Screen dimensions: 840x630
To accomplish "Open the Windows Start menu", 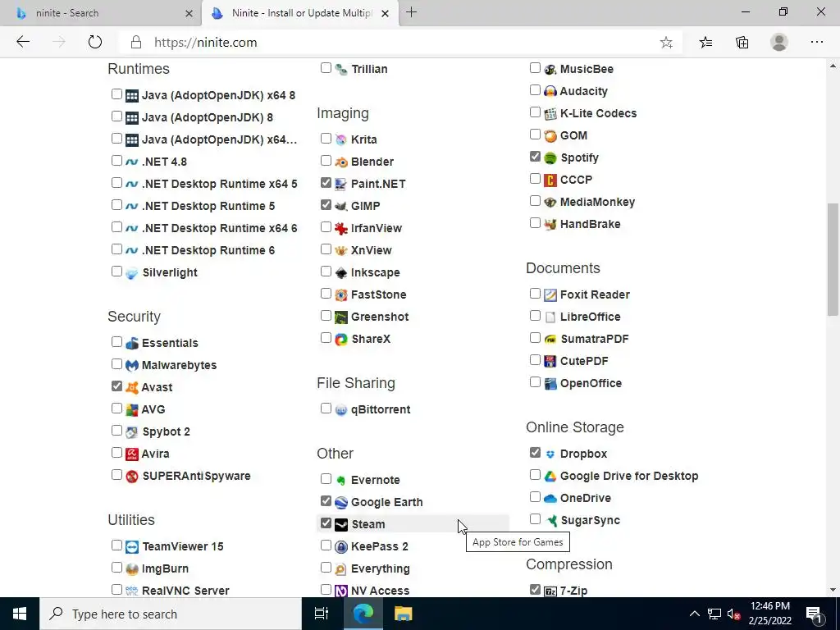I will coord(20,614).
